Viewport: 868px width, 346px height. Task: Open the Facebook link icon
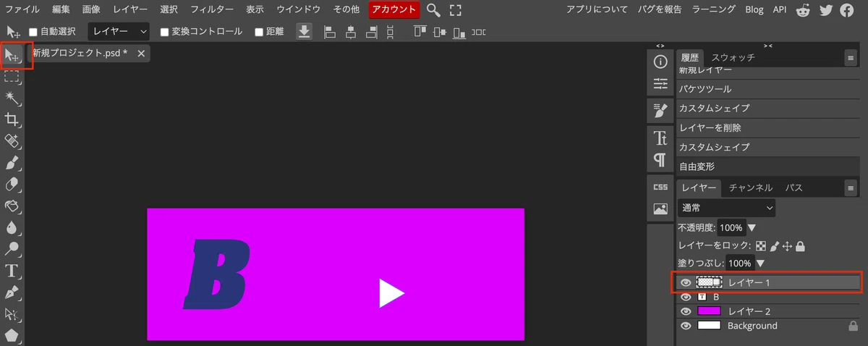click(847, 10)
